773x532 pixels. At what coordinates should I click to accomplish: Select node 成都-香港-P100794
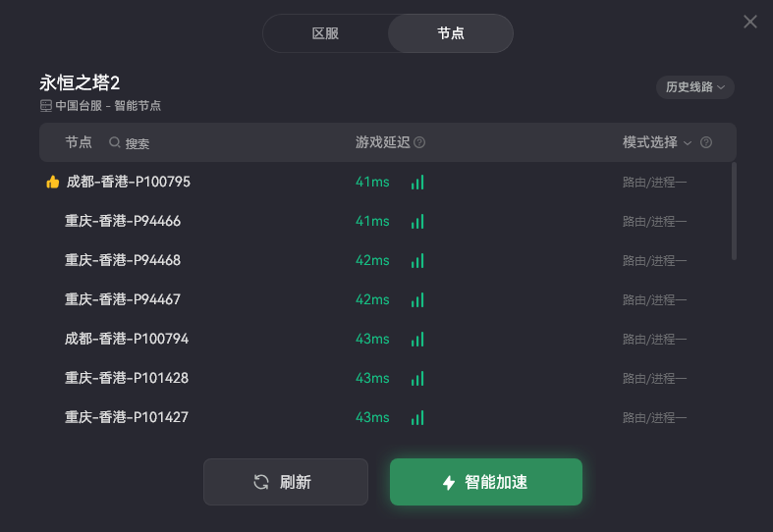(x=127, y=339)
